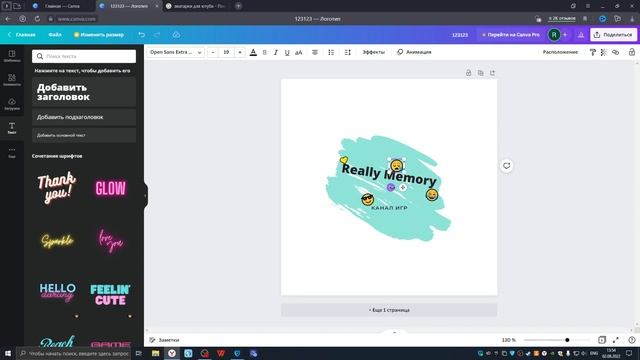Select the sunglasses emoji on canvas

pos(367,199)
